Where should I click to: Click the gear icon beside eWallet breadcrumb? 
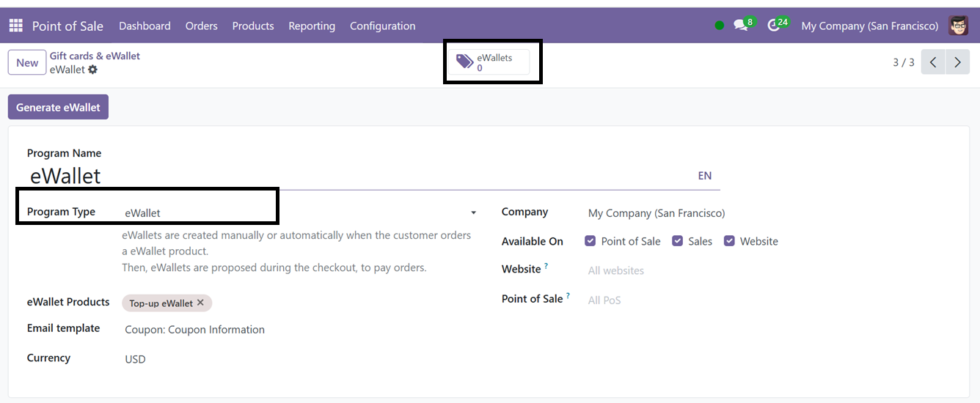[x=92, y=70]
